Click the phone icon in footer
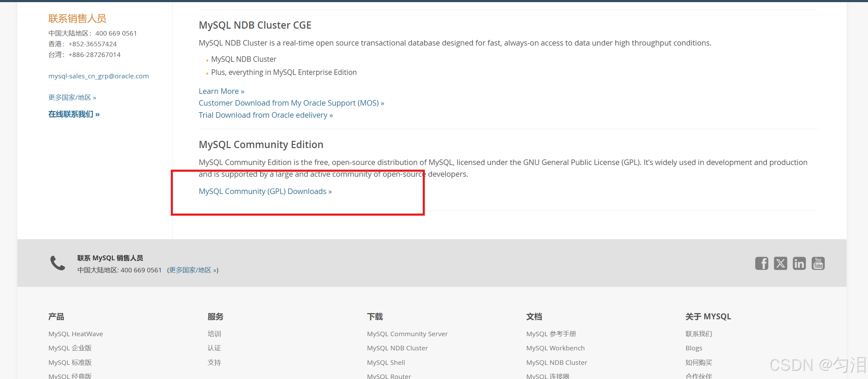This screenshot has width=868, height=379. pos(57,263)
